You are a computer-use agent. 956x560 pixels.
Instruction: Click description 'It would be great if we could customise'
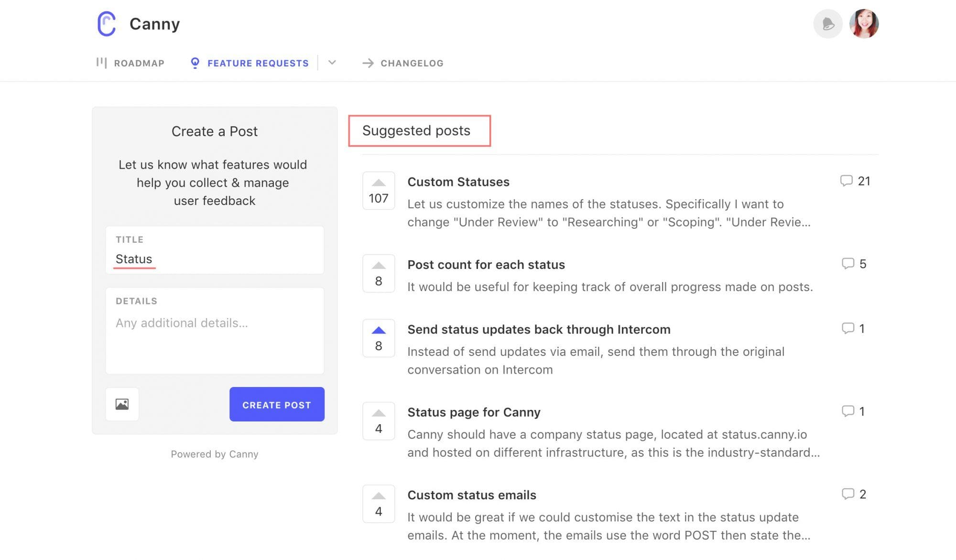point(609,526)
